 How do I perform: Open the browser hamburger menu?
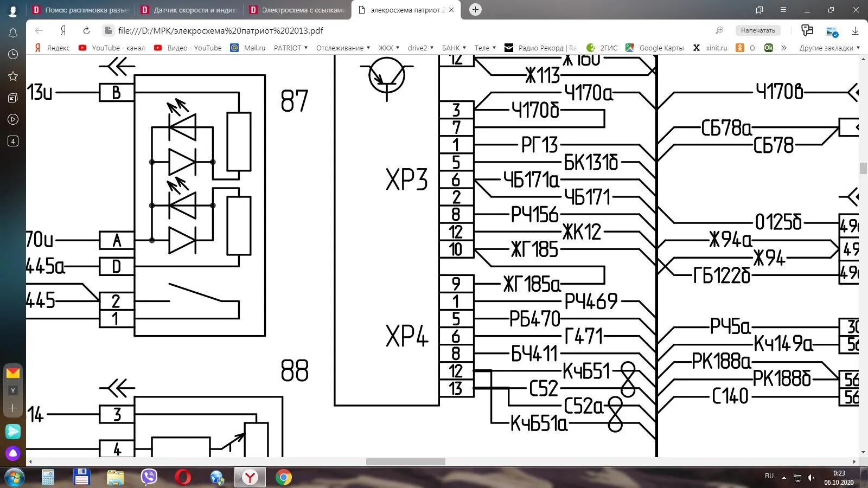(x=783, y=10)
